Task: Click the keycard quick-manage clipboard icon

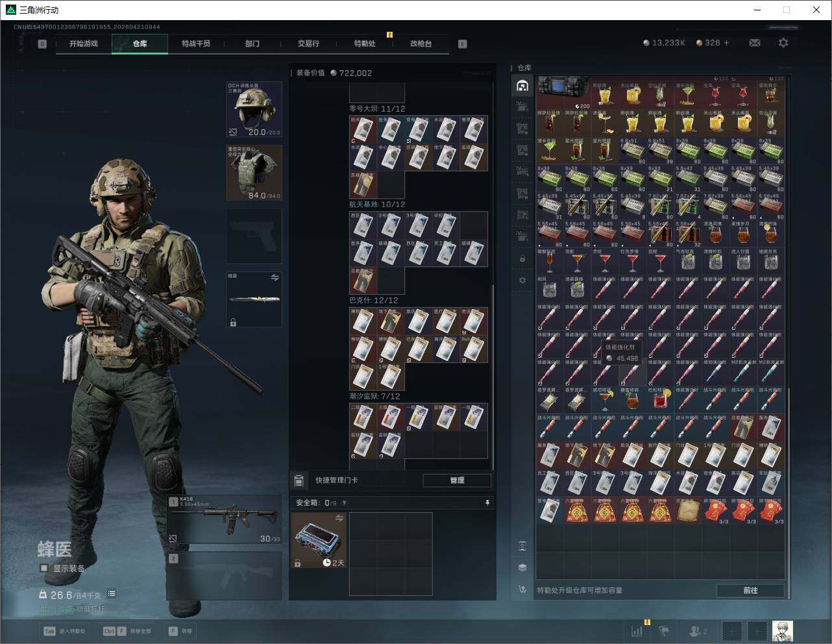Action: 299,480
